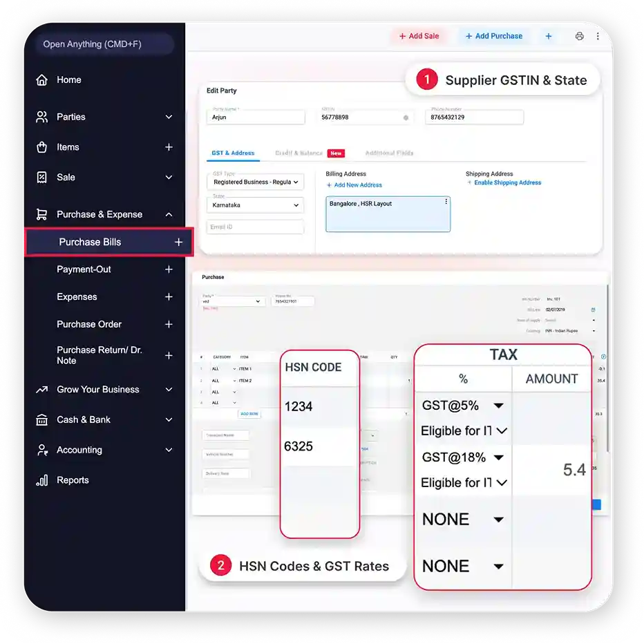Click the Phone Number field 8765432129
644x644 pixels.
[x=474, y=117]
